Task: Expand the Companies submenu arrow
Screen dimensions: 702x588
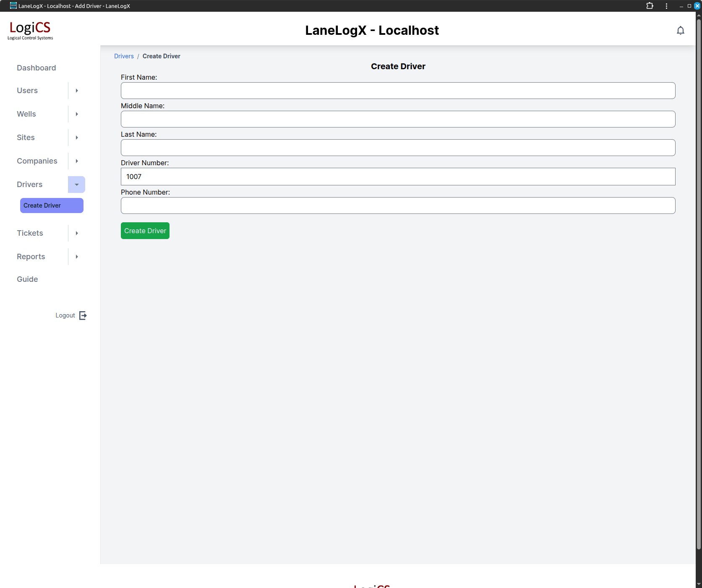Action: pos(77,161)
